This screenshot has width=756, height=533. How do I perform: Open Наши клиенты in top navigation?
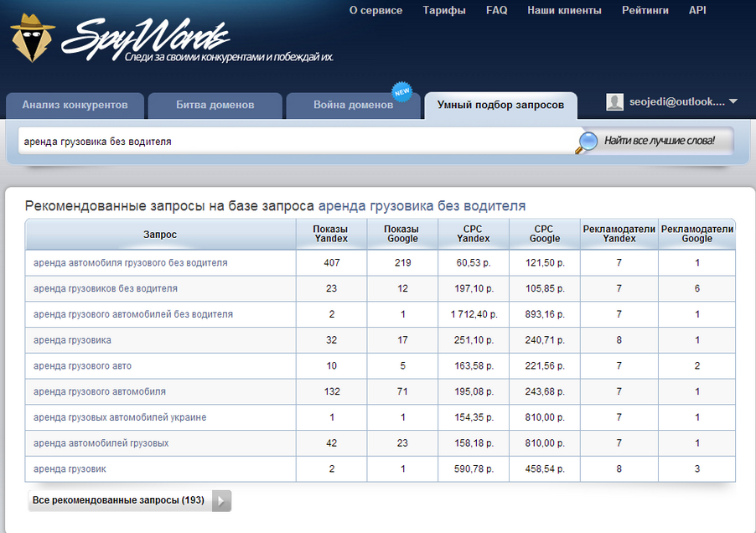click(x=564, y=10)
